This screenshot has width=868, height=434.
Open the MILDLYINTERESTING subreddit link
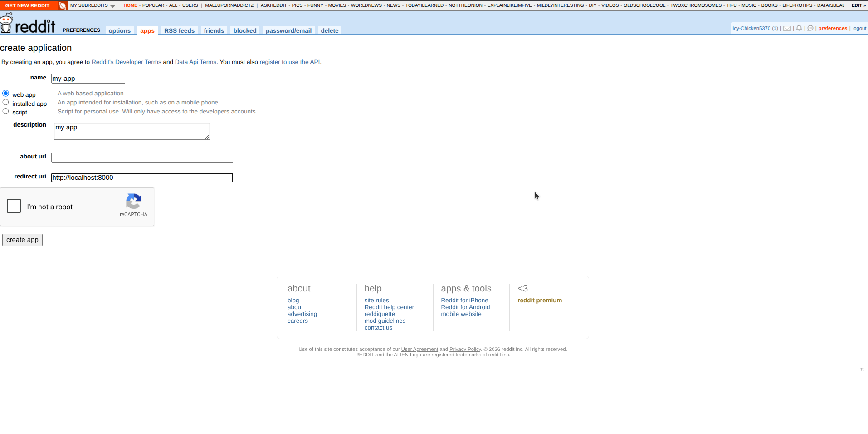pos(561,5)
